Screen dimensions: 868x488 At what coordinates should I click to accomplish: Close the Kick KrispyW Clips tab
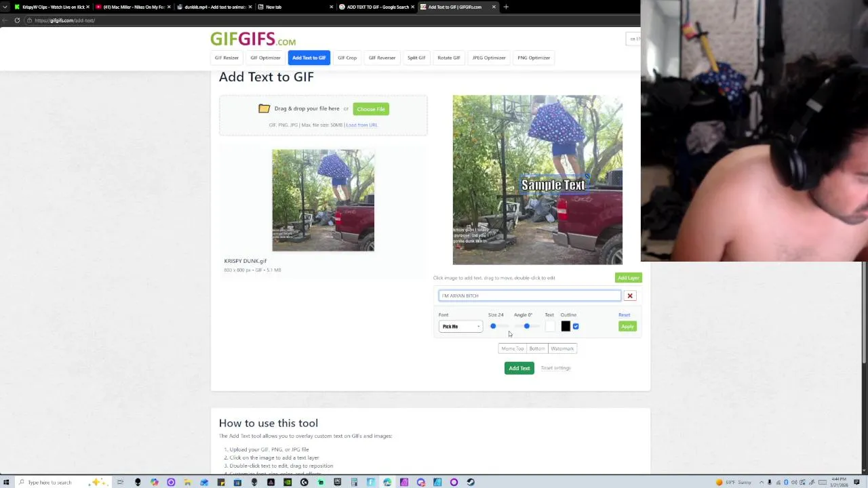click(87, 7)
